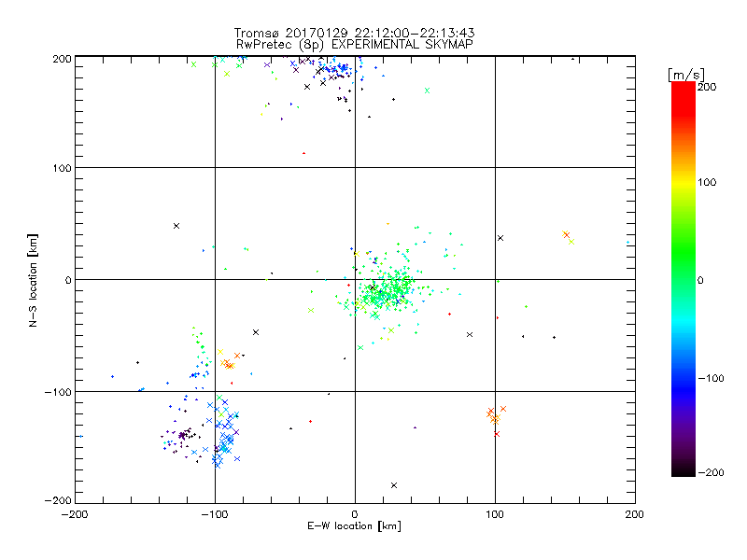The height and width of the screenshot is (560, 747).
Task: Click the '[m/s]' unit label above colorbar
Action: [686, 75]
